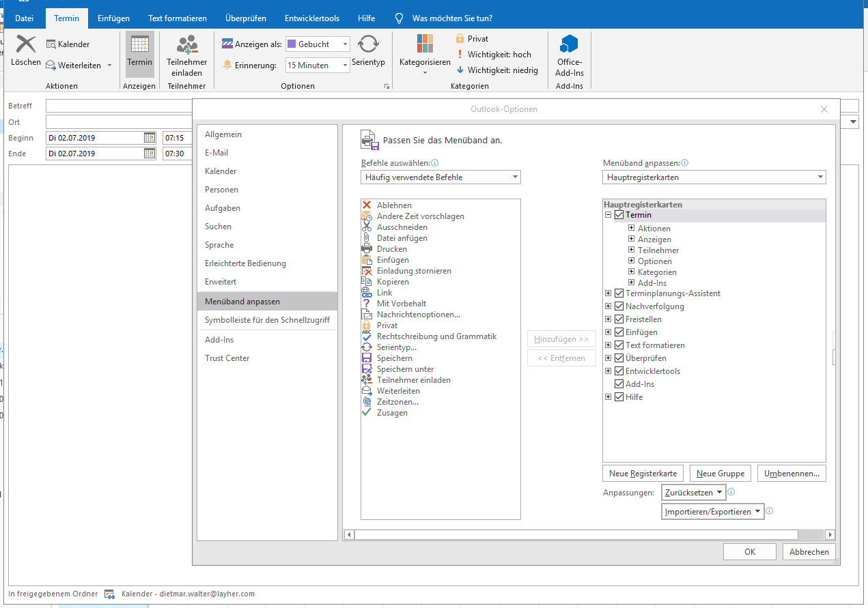Expand the Aktionen group in tree
This screenshot has height=608, width=868.
click(x=632, y=229)
